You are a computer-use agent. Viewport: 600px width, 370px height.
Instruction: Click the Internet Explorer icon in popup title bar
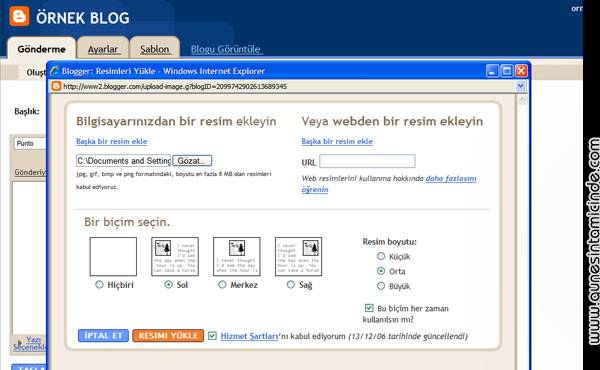click(55, 71)
